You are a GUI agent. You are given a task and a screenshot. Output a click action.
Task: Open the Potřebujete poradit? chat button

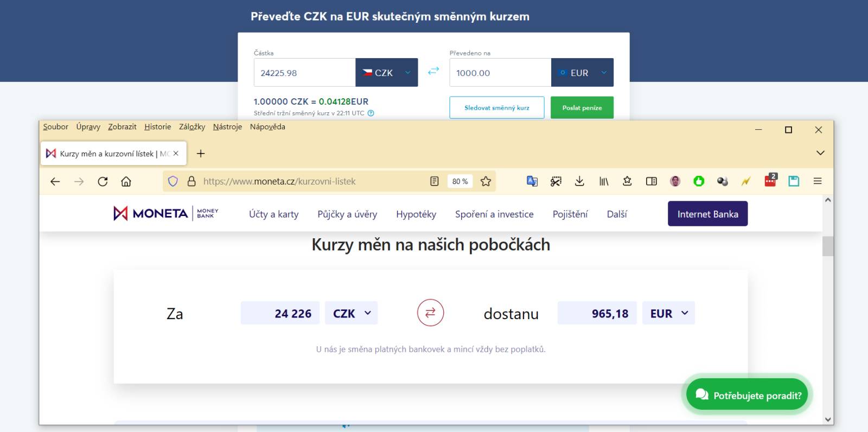tap(747, 395)
